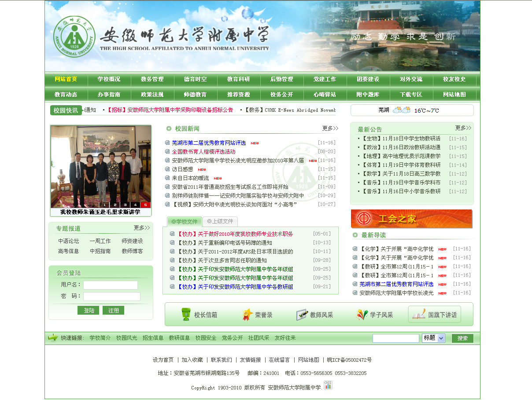Open 校园安全 quick link
The width and height of the screenshot is (532, 400).
pos(206,338)
